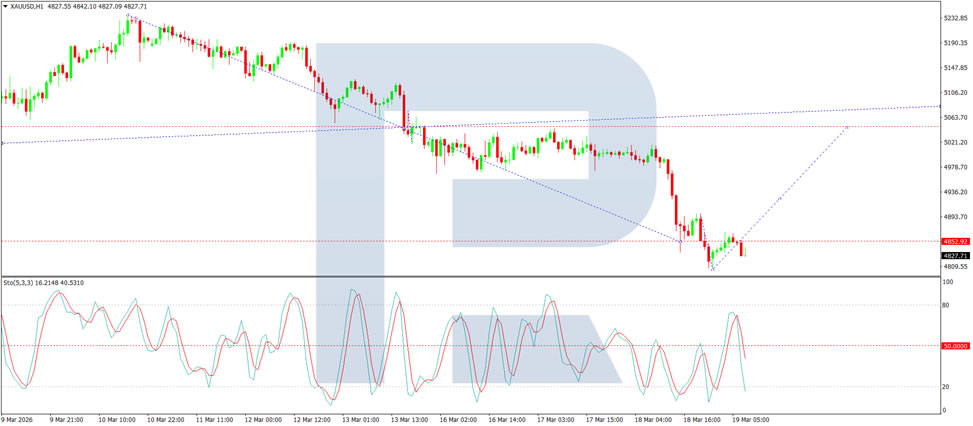
Task: Click the black 4827.71 current price tag
Action: (x=955, y=255)
